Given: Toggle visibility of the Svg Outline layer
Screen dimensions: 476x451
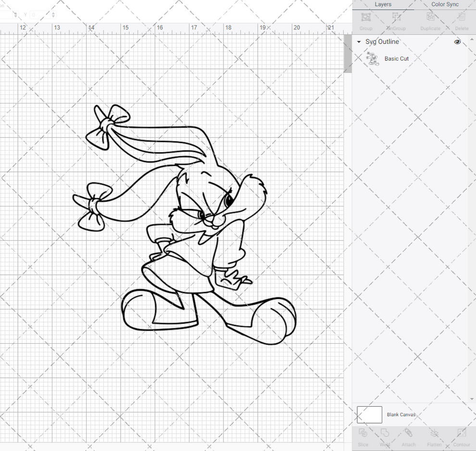Looking at the screenshot, I should (457, 42).
